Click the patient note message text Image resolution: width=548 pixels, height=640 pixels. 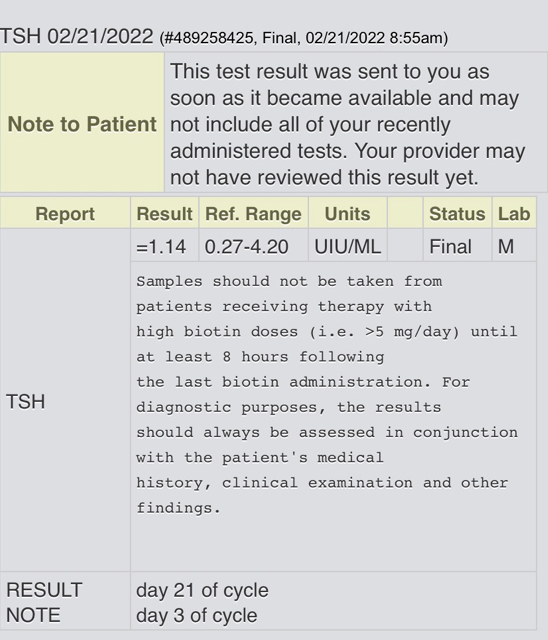347,124
